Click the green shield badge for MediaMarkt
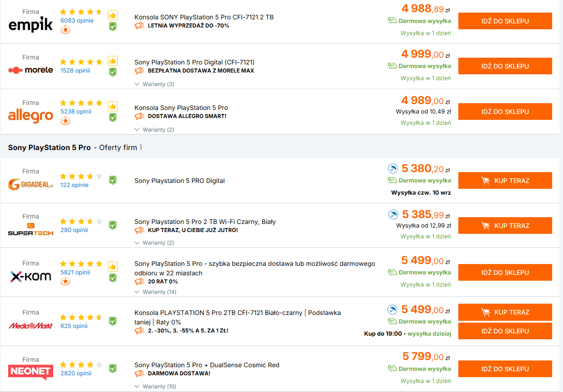This screenshot has width=563, height=392. [113, 321]
